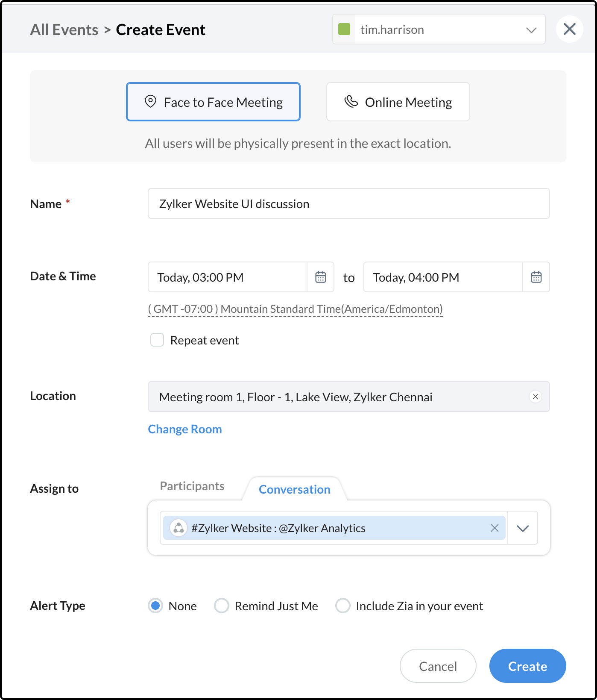Clear the location field with X icon
The width and height of the screenshot is (597, 700).
536,397
